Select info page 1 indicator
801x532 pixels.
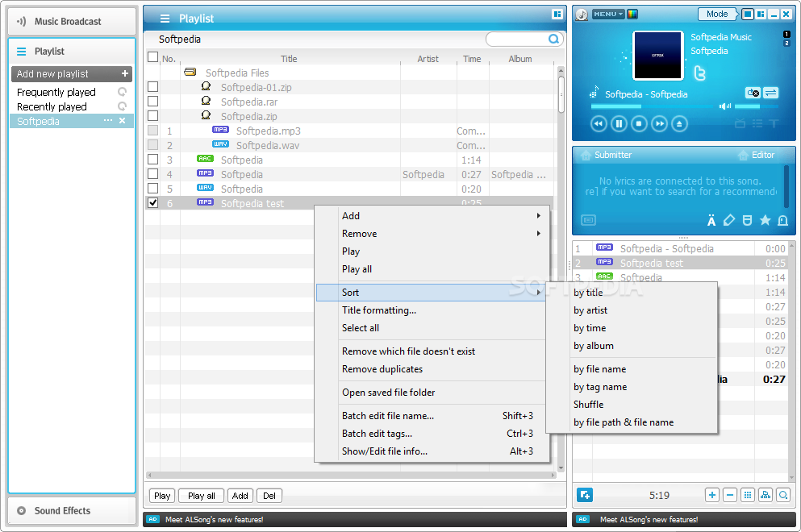786,34
